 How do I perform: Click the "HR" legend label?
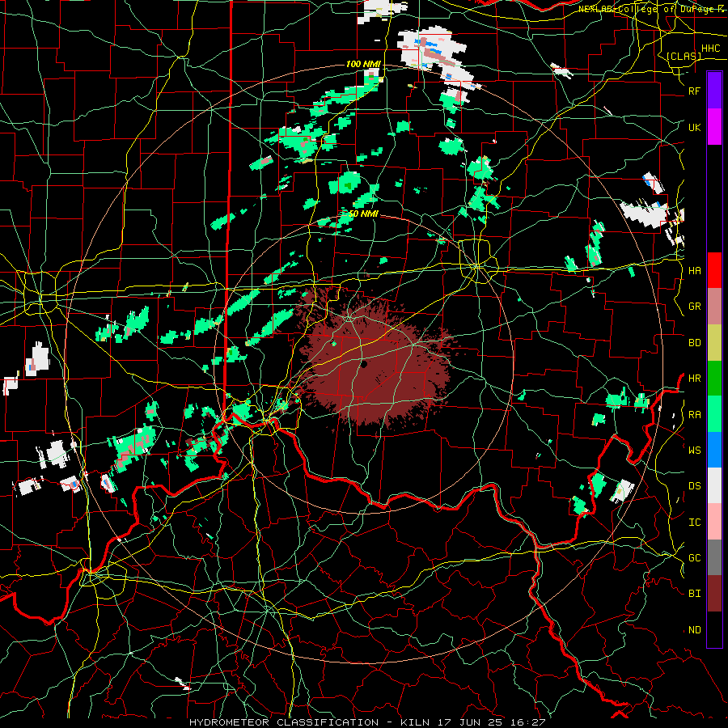[x=694, y=379]
